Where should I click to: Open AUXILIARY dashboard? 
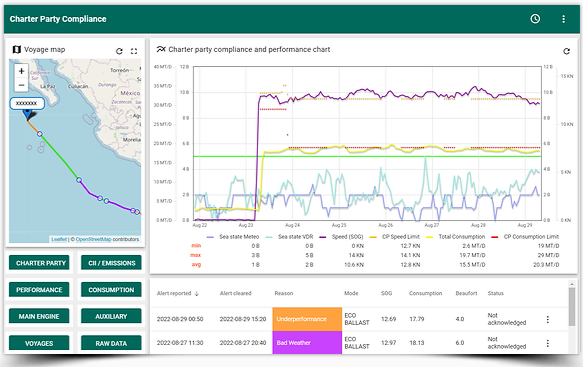click(111, 316)
